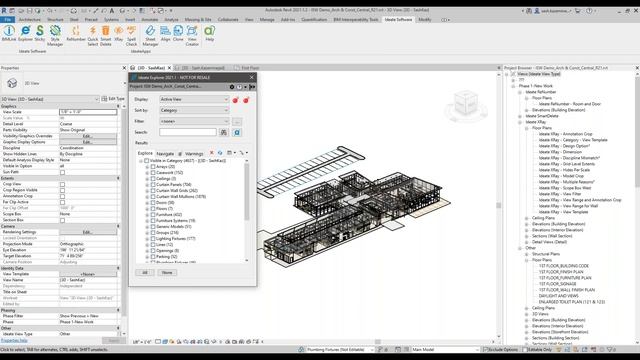Click the Search input field
The height and width of the screenshot is (360, 640).
[x=188, y=132]
